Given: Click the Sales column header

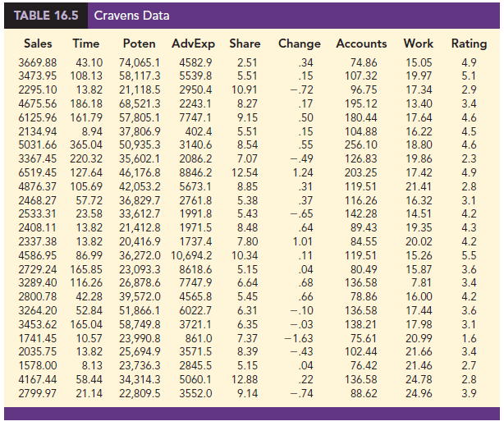Looking at the screenshot, I should (38, 43).
